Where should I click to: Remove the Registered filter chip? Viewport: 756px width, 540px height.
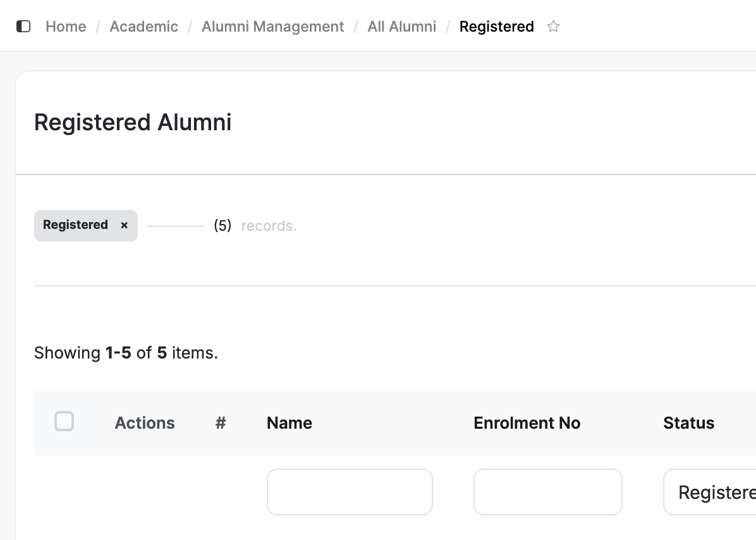tap(125, 225)
